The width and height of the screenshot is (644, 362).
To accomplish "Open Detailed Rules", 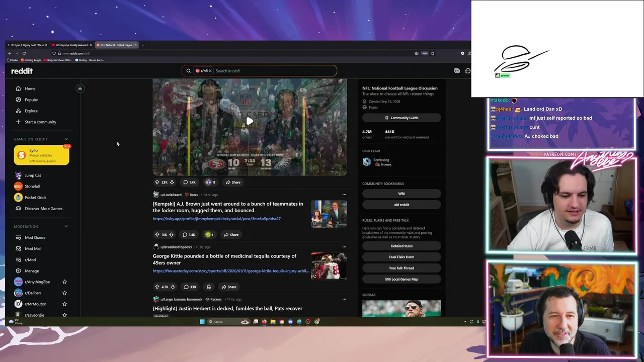I will [x=401, y=246].
